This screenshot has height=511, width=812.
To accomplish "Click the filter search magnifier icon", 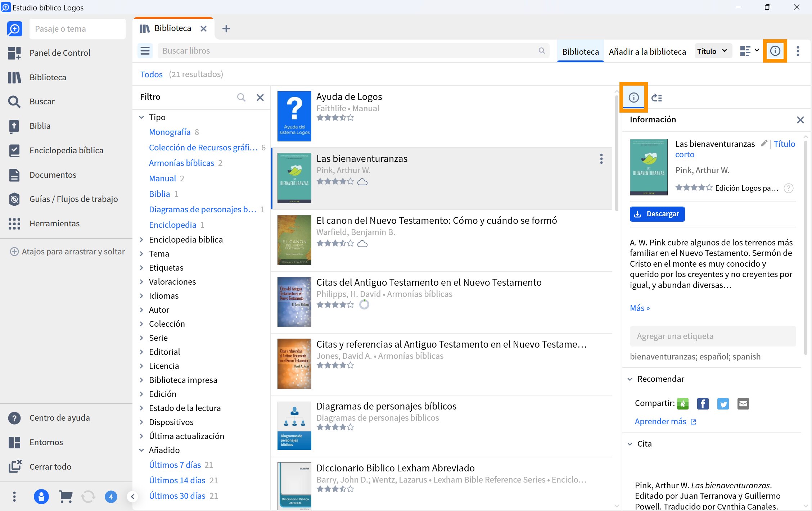I will pos(242,97).
